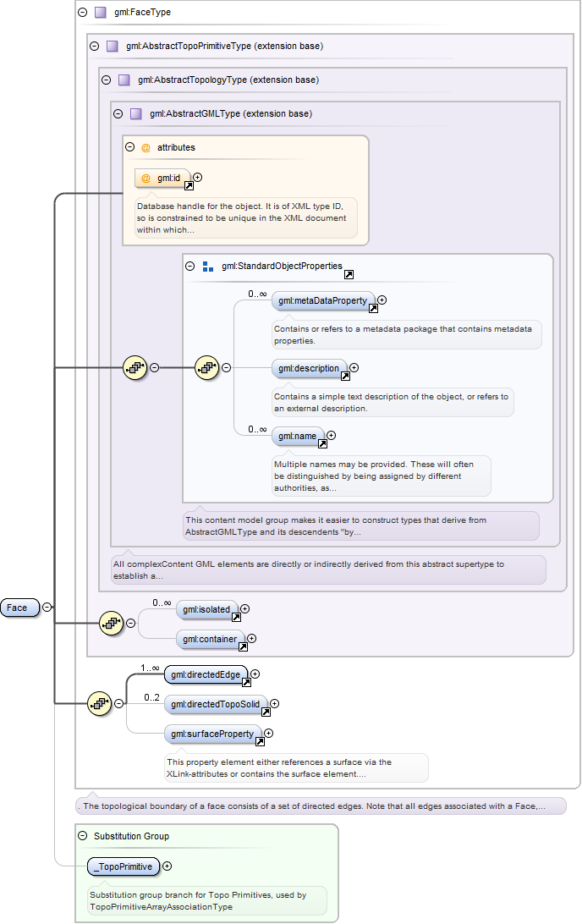Follow reference arrow on gml:isolated
Image resolution: width=582 pixels, height=924 pixels.
236,617
